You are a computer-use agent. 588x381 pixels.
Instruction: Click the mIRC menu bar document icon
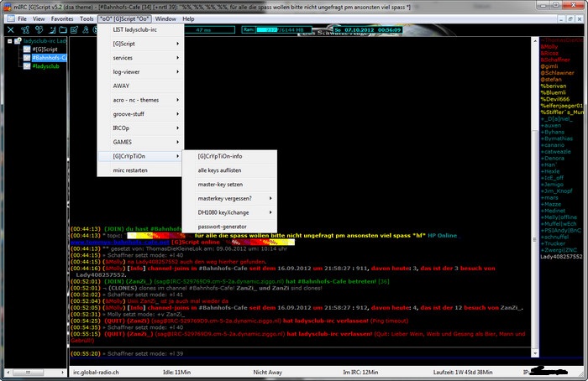(x=11, y=18)
